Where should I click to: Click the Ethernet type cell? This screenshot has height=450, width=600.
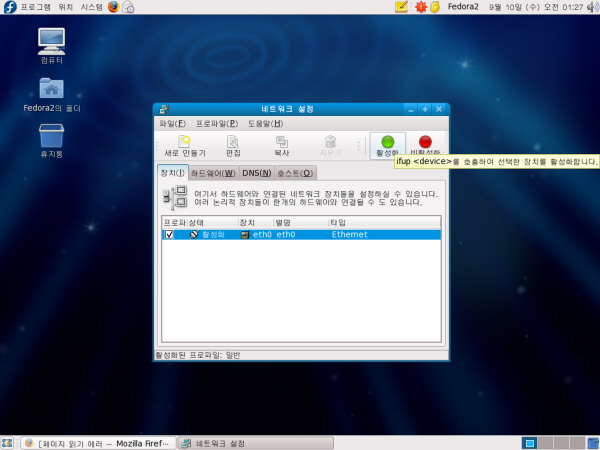[x=349, y=235]
